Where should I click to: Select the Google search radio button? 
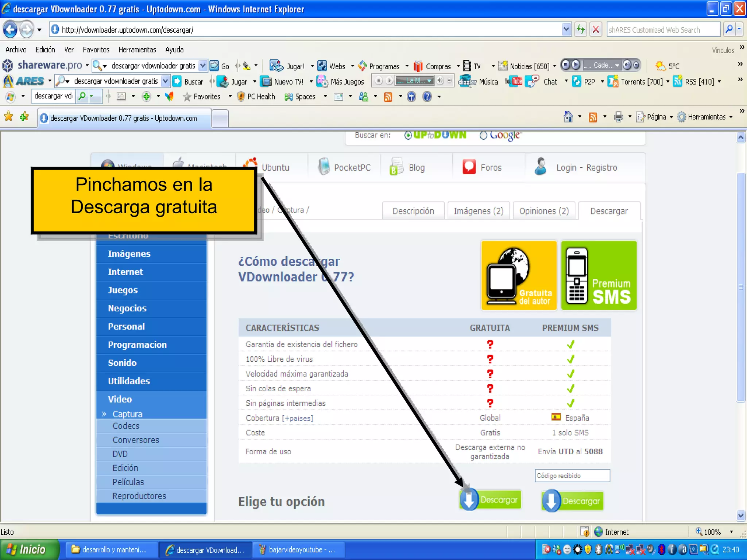(x=483, y=135)
